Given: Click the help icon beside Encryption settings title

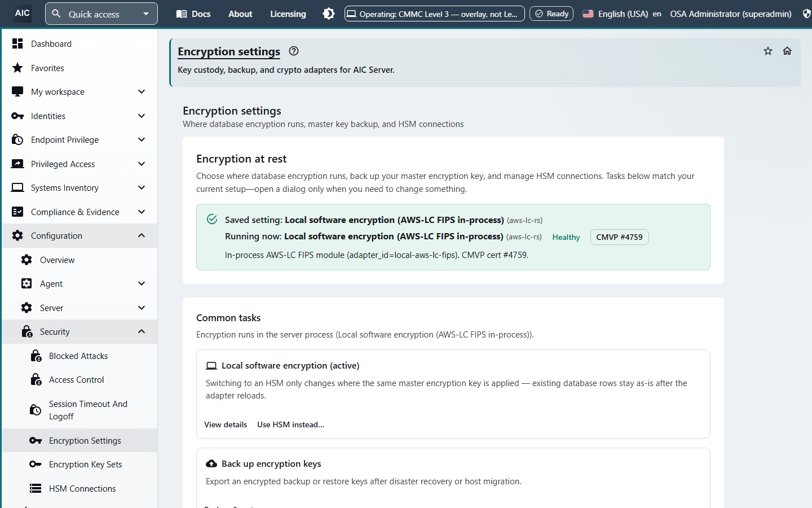Looking at the screenshot, I should [294, 51].
